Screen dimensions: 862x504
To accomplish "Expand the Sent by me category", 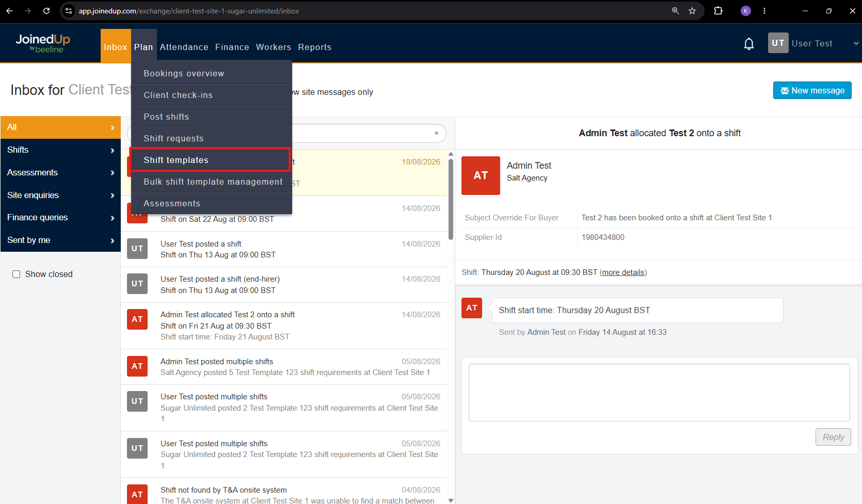I will tap(60, 240).
